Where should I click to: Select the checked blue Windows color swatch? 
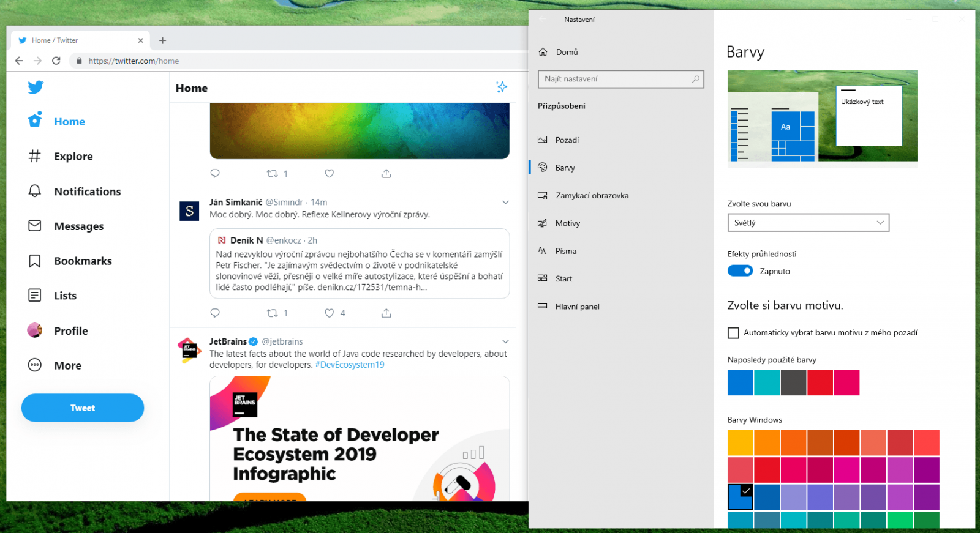[740, 497]
